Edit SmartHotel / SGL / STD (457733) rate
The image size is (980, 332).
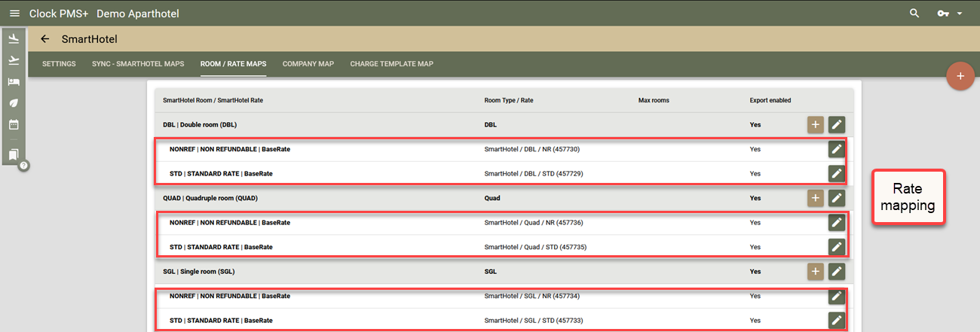pyautogui.click(x=836, y=320)
